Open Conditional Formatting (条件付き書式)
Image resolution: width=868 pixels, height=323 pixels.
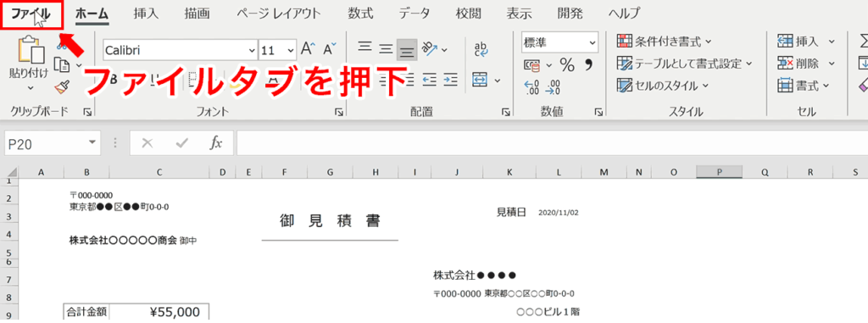[665, 41]
